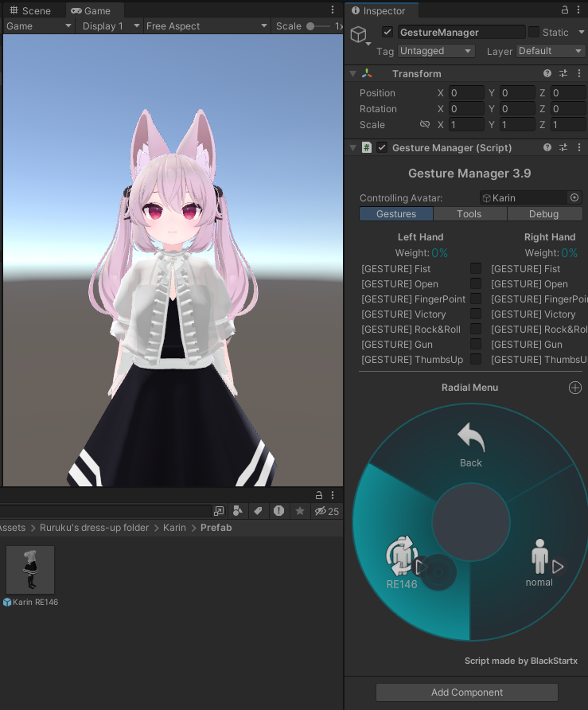588x710 pixels.
Task: Click the Inspector lock icon
Action: coord(564,10)
